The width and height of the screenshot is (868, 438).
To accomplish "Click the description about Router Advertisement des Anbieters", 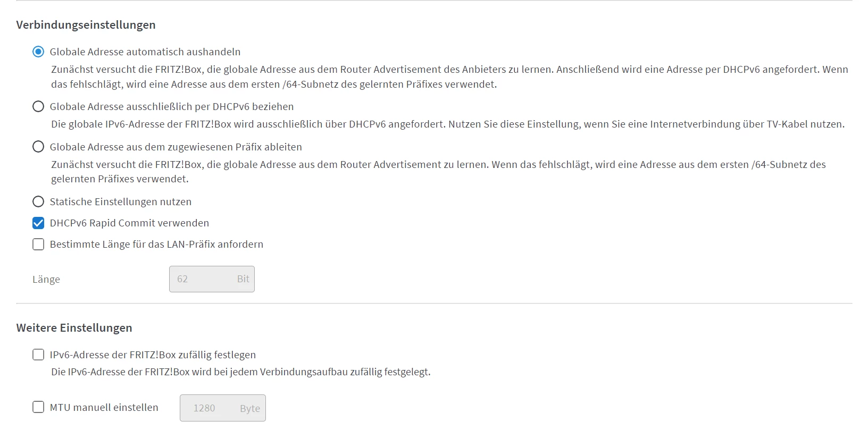I will click(x=449, y=77).
